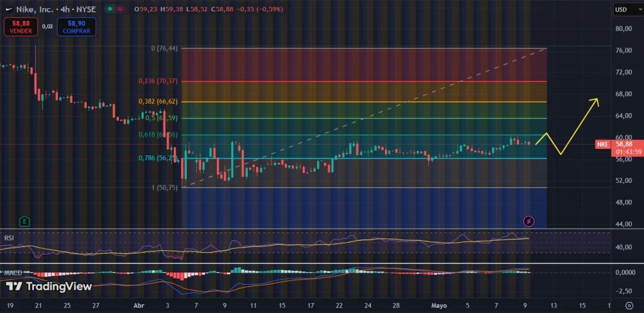Screen dimensions: 644x313
Task: Click 72,00 on the price axis
Action: tap(624, 72)
